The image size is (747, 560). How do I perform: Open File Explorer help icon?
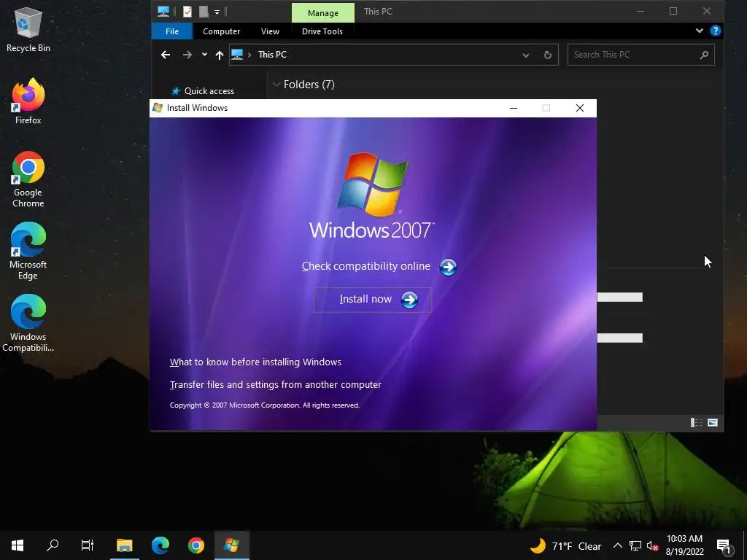point(715,31)
